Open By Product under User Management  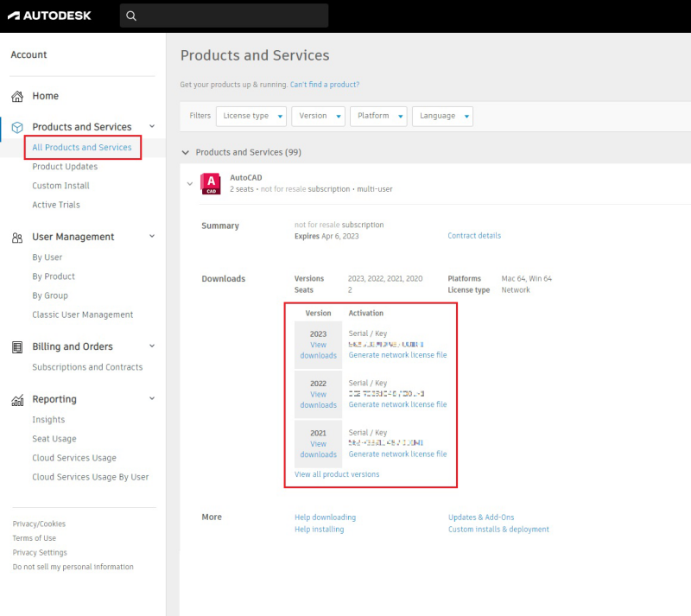(x=54, y=276)
